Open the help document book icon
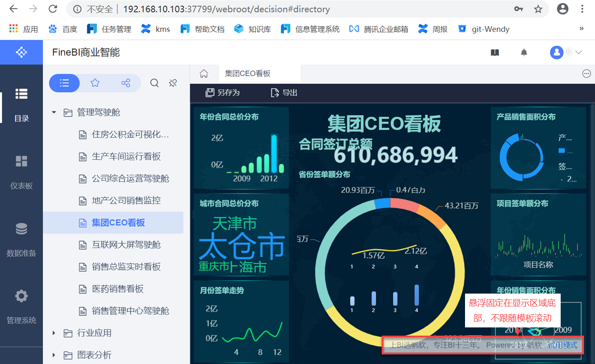The image size is (595, 364). [x=495, y=53]
